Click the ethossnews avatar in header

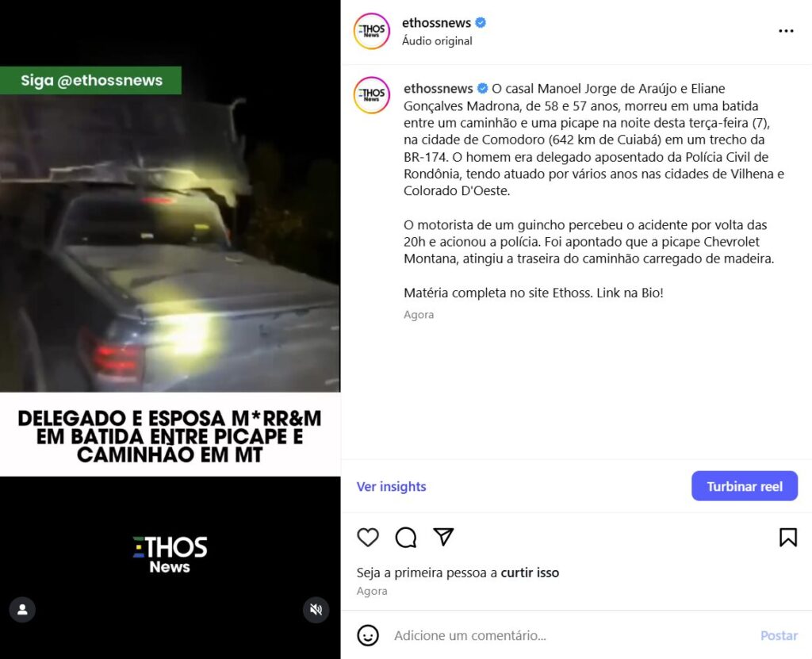[372, 31]
